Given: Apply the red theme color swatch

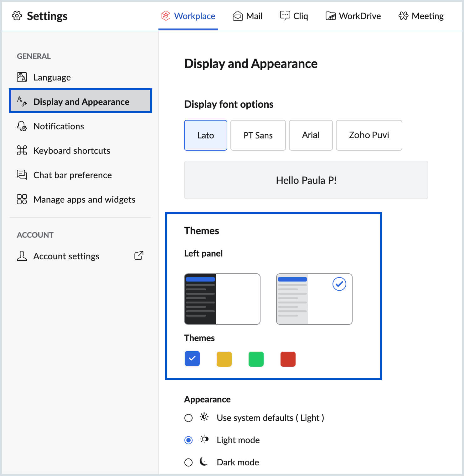Looking at the screenshot, I should (288, 359).
